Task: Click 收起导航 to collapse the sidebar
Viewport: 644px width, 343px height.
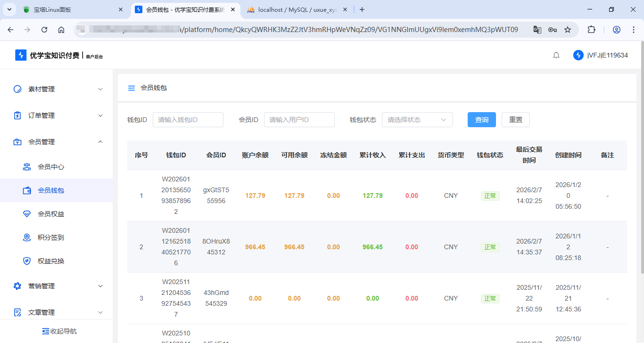Action: (59, 331)
